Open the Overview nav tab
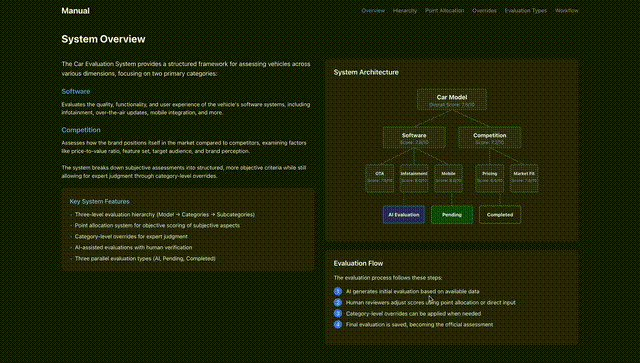Screen dimensions: 640x363 [x=373, y=11]
